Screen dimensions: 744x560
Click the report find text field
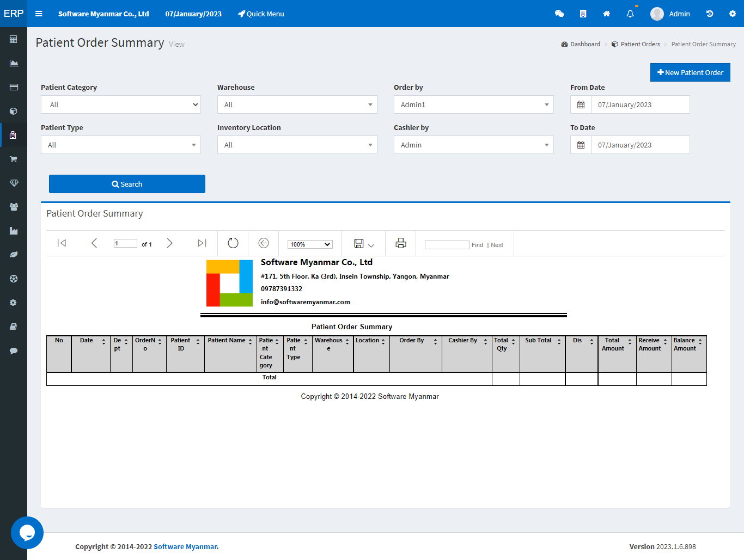coord(447,245)
